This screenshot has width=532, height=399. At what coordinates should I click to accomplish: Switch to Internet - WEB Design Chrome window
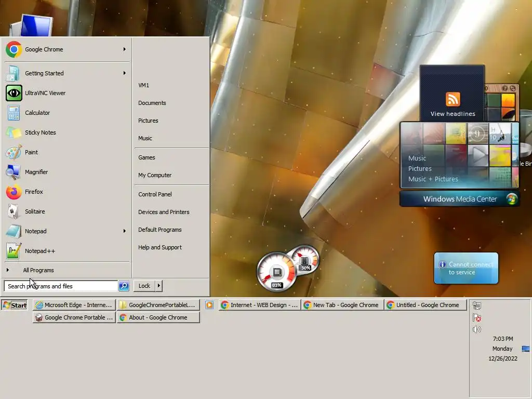click(260, 305)
